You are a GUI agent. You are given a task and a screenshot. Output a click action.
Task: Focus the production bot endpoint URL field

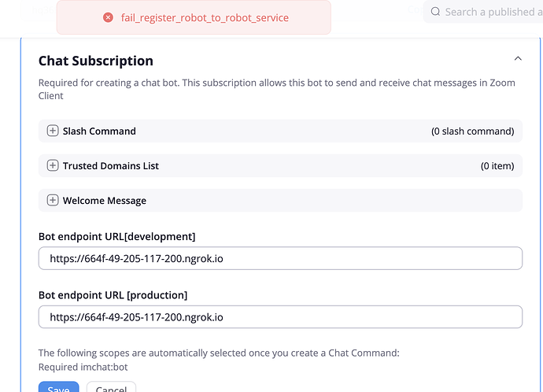point(280,316)
